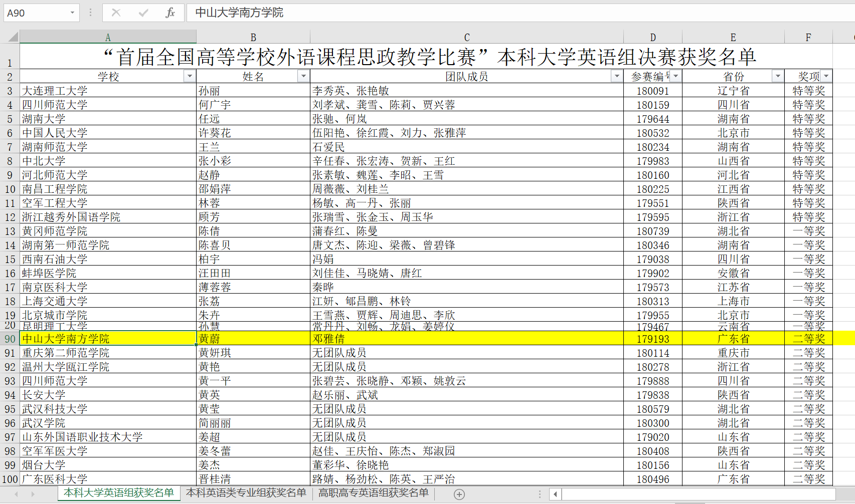Select row 90 header
The height and width of the screenshot is (504, 855).
10,339
